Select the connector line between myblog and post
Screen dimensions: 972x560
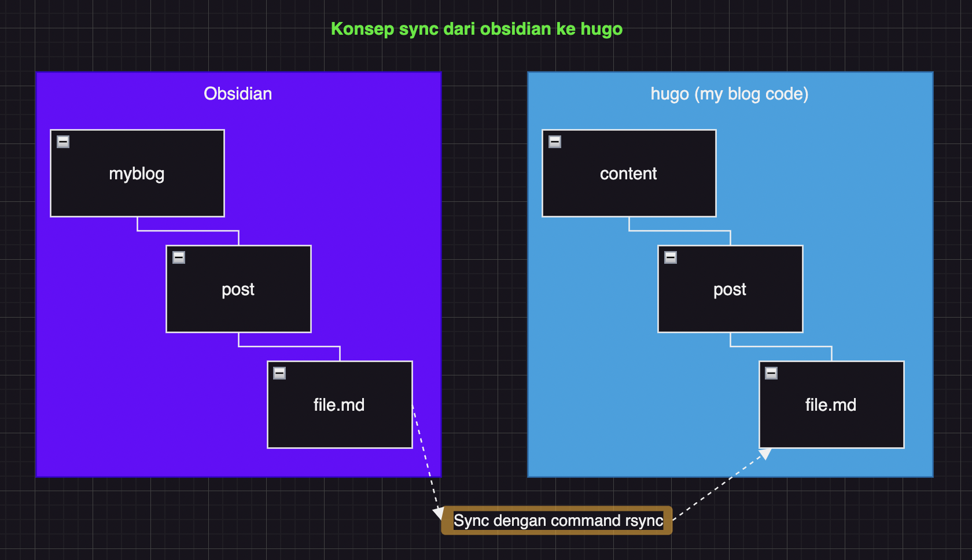pyautogui.click(x=188, y=231)
